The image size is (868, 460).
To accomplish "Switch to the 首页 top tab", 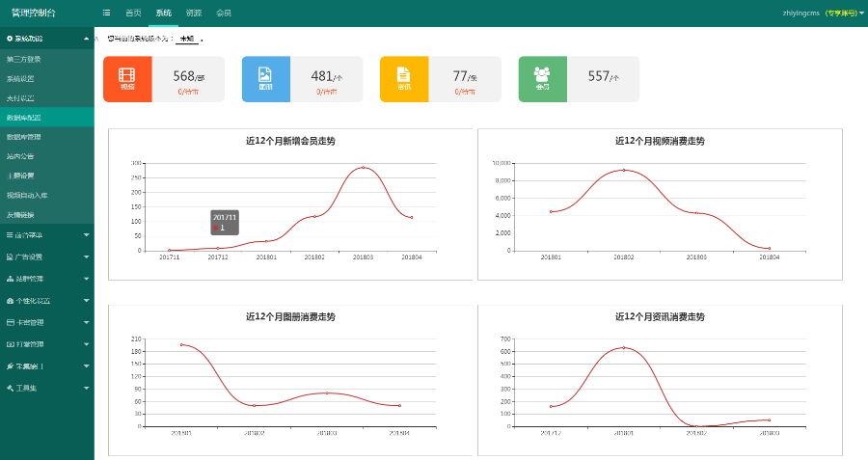I will coord(133,13).
